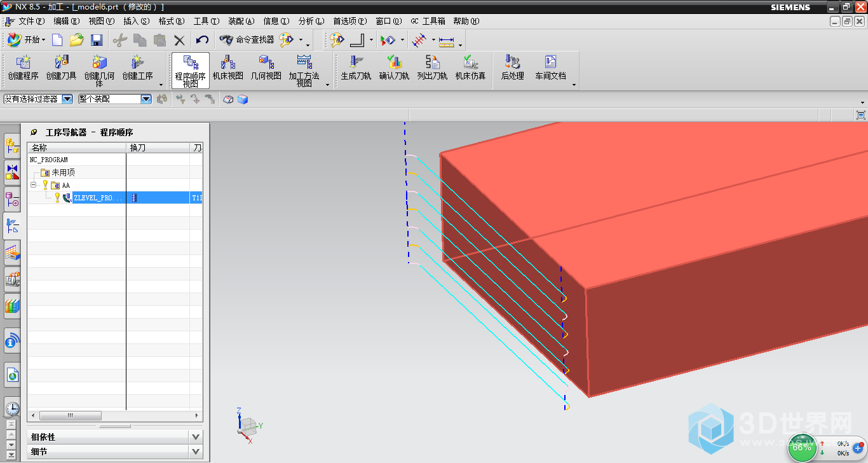The image size is (868, 463).
Task: Click the 名称 column header
Action: (77, 148)
